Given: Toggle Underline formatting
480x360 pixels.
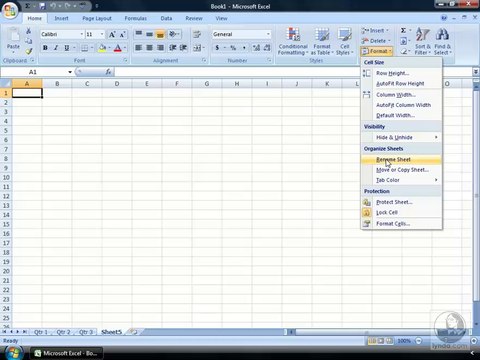Looking at the screenshot, I should pos(67,48).
